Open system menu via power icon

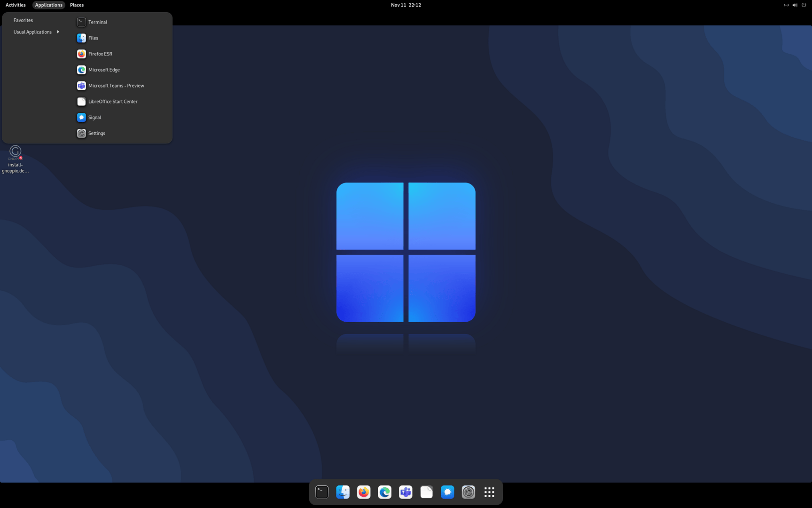[804, 5]
